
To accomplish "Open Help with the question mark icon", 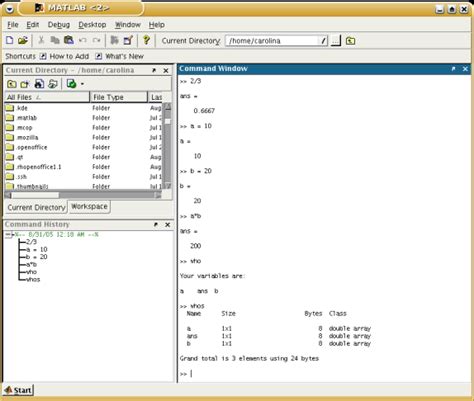I will click(146, 40).
